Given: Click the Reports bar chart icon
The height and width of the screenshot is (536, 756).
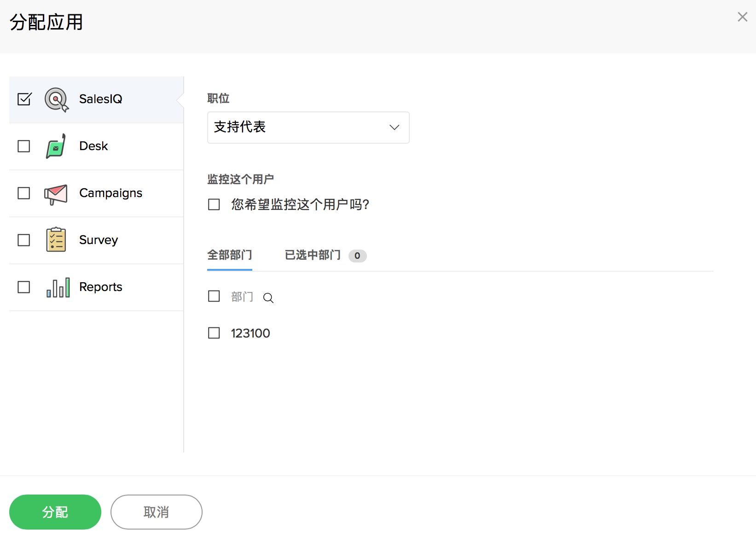Looking at the screenshot, I should (x=58, y=287).
